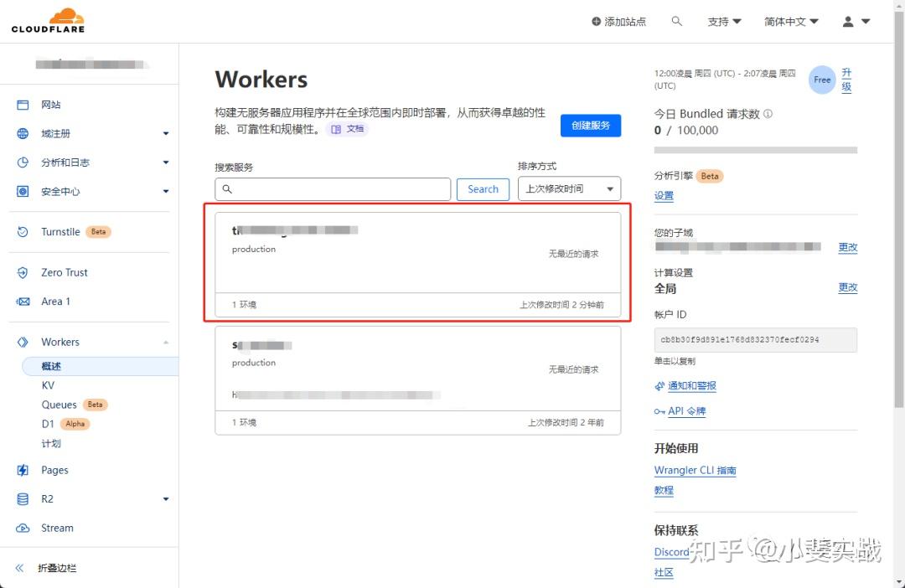
Task: Click the R2 database icon
Action: pyautogui.click(x=23, y=499)
